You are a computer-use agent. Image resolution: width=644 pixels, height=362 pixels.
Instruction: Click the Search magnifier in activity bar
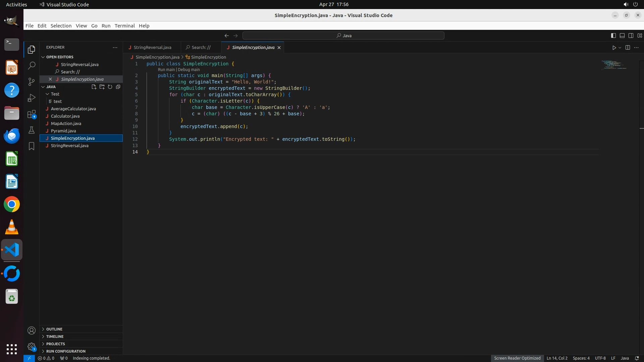coord(31,65)
